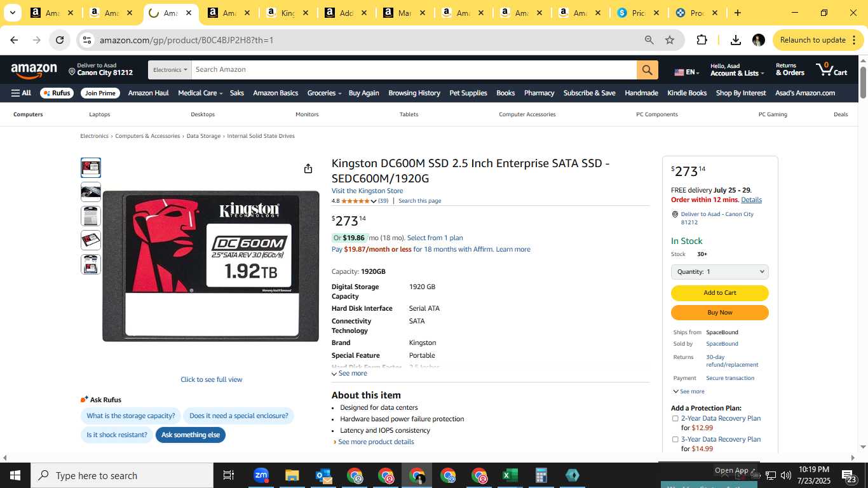This screenshot has height=488, width=868.
Task: Open Account & Lists menu
Action: pos(736,70)
